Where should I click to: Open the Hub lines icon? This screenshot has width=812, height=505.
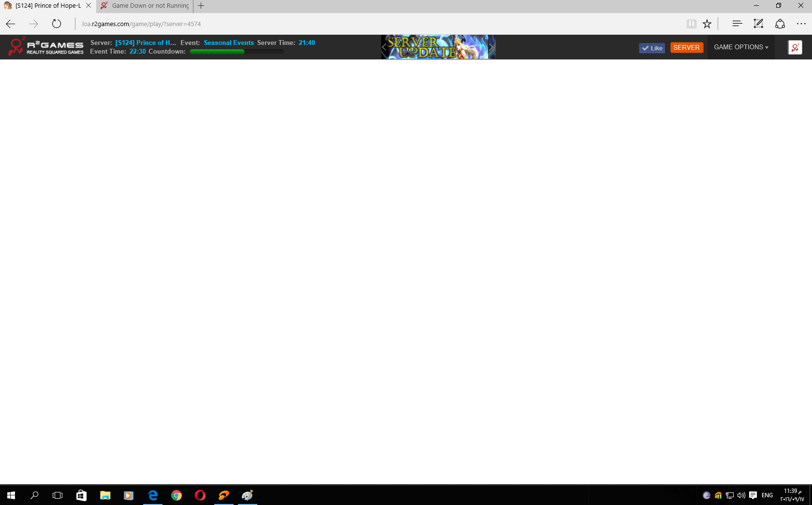(x=737, y=24)
